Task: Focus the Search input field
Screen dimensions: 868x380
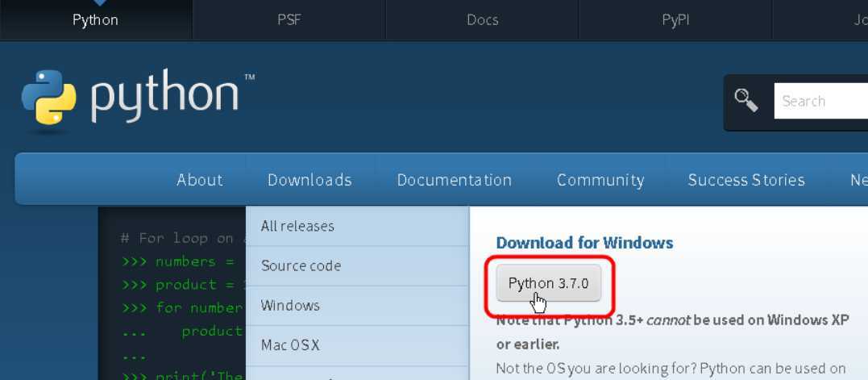Action: point(821,101)
